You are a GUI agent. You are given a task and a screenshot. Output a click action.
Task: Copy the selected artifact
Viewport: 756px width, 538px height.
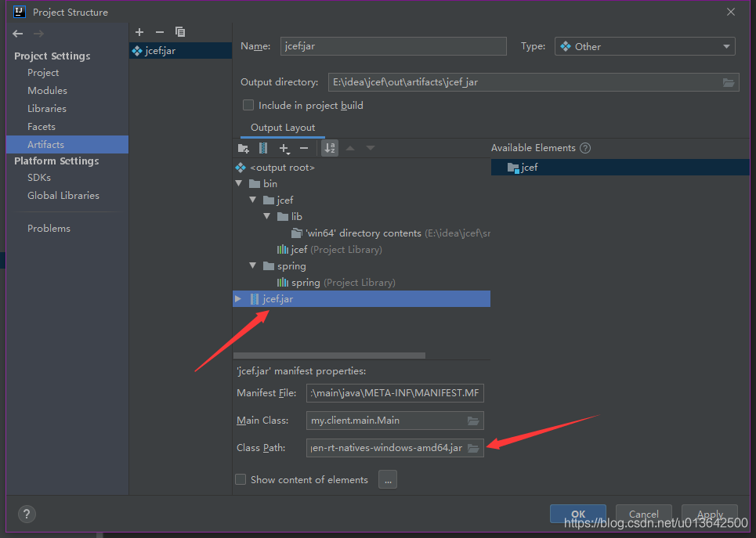click(x=180, y=32)
